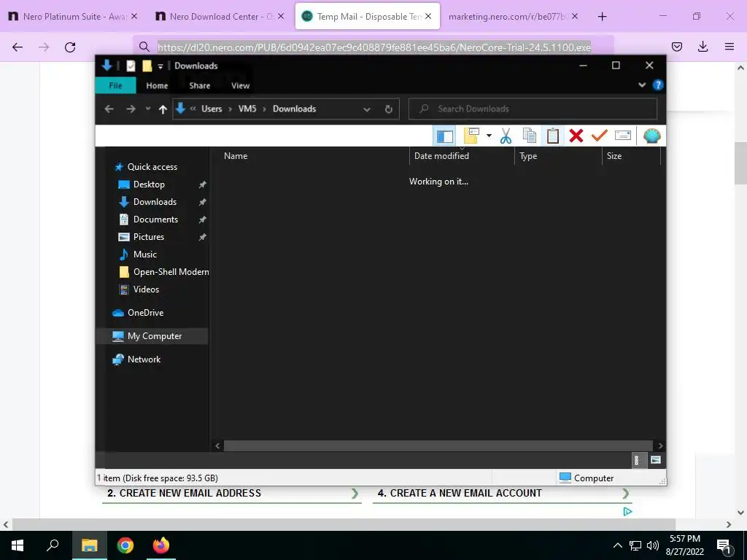Click the envelope Email icon
The height and width of the screenshot is (560, 747).
[x=623, y=136]
